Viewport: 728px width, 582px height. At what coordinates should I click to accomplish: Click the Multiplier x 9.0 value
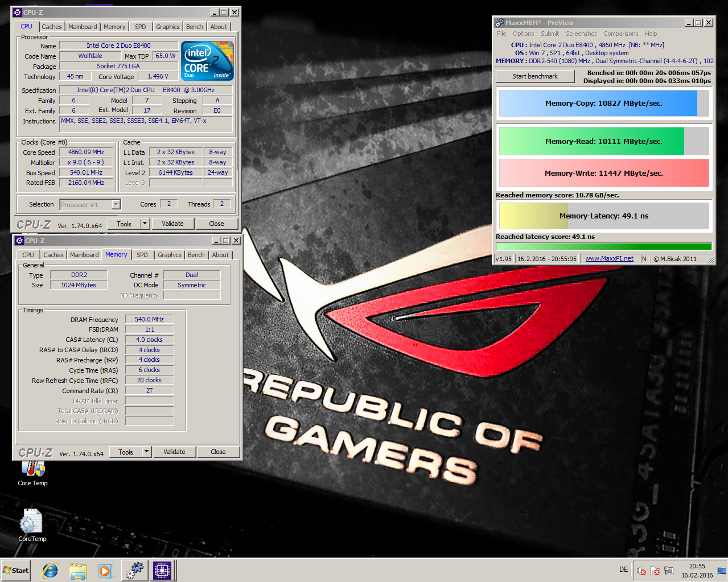click(86, 162)
